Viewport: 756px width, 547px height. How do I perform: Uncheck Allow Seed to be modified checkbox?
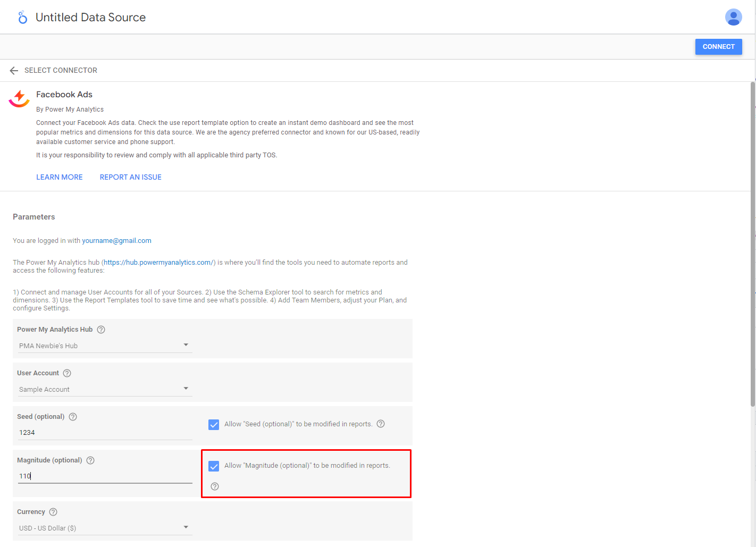(214, 425)
